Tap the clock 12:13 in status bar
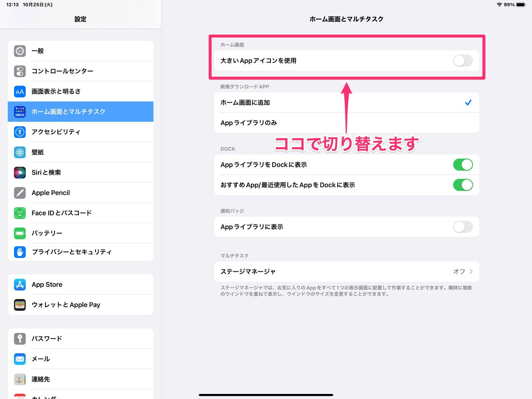Screen dimensions: 532x399 [x=12, y=5]
